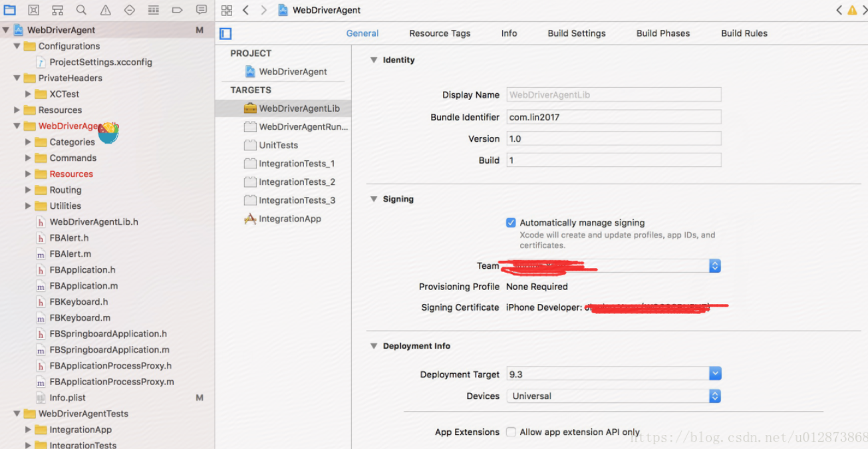Select the IntegrationTests_3 target
Screen dimensions: 868x449
[289, 200]
